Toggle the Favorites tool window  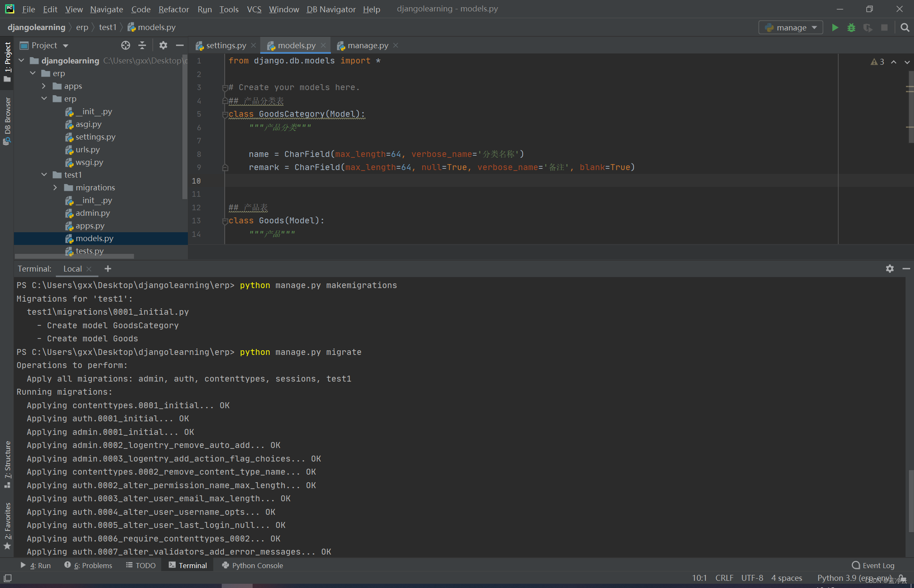[x=7, y=525]
